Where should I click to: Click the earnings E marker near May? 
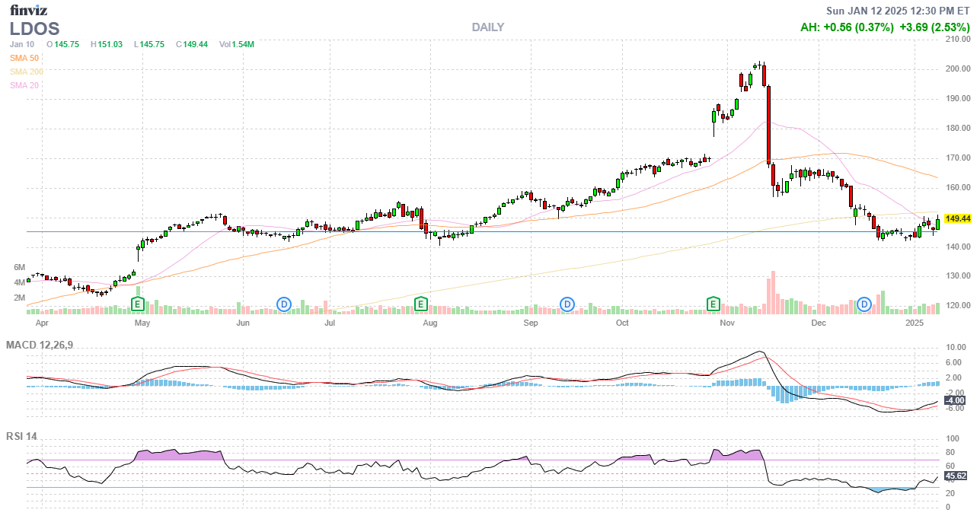(138, 304)
